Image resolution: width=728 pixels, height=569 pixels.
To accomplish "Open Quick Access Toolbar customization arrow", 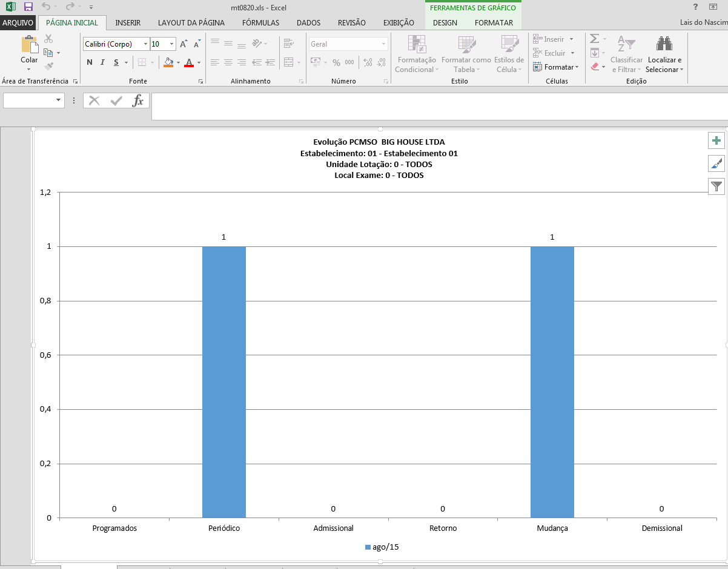I will [91, 8].
